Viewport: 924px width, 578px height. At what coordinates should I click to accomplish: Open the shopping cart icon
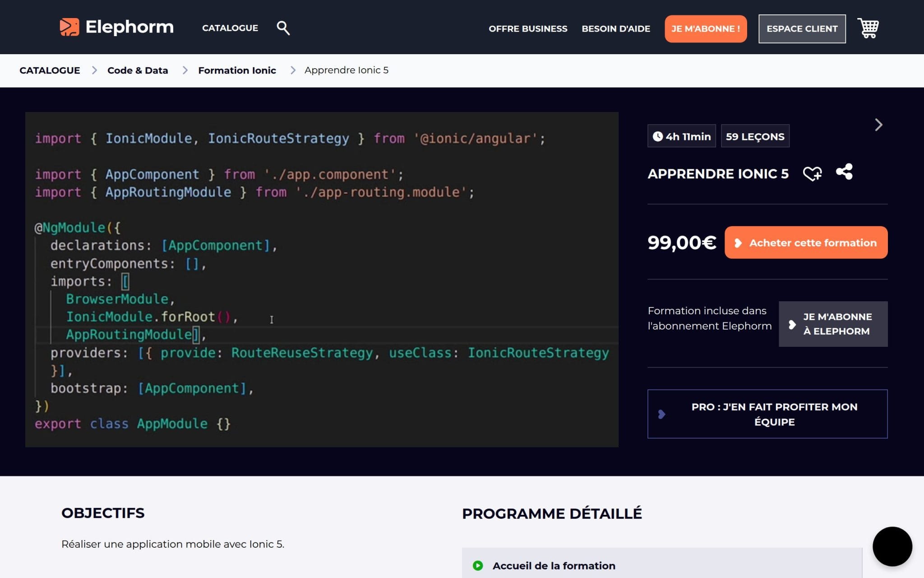coord(868,28)
